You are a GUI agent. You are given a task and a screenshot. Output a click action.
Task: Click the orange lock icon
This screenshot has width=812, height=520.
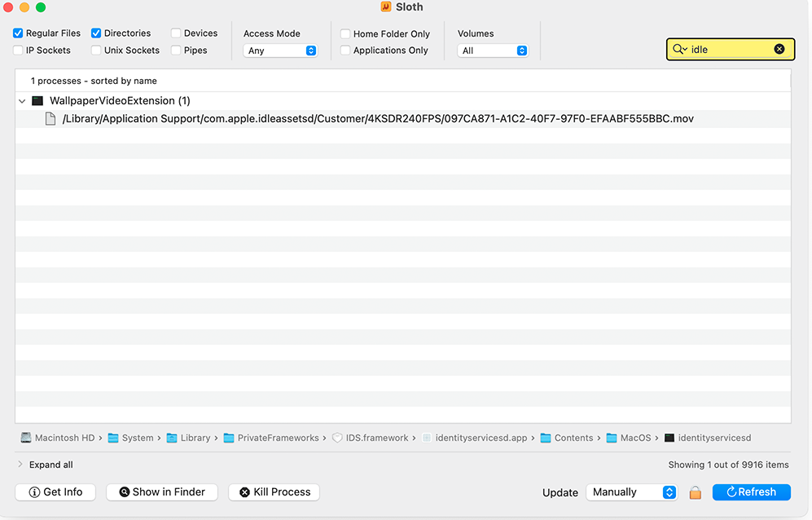696,492
